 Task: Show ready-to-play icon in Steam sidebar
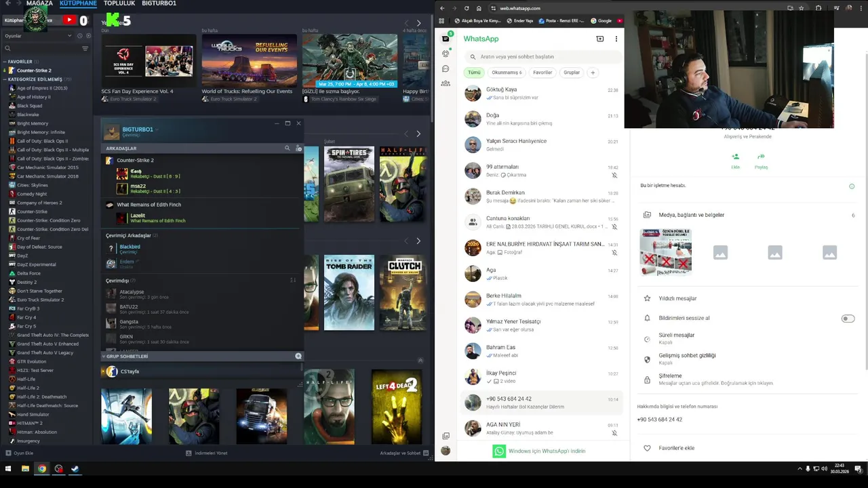click(87, 35)
